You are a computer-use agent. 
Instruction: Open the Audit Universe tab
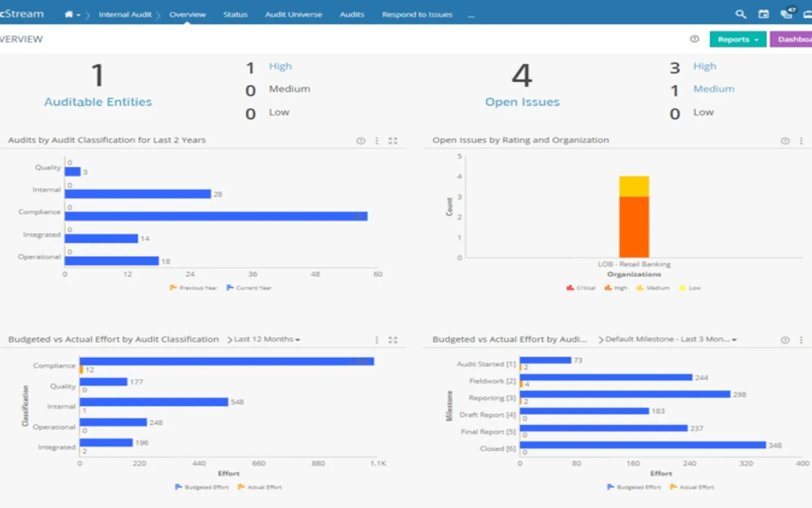tap(293, 15)
